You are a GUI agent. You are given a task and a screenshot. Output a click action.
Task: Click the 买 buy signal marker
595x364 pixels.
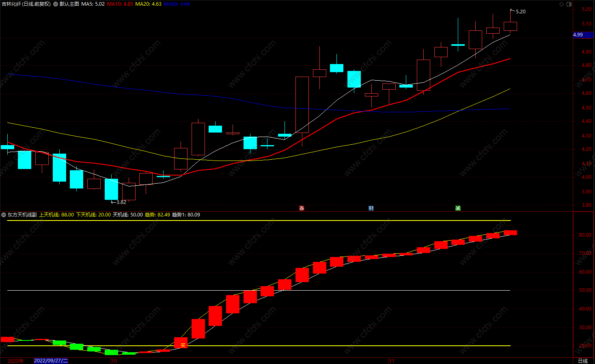click(183, 345)
